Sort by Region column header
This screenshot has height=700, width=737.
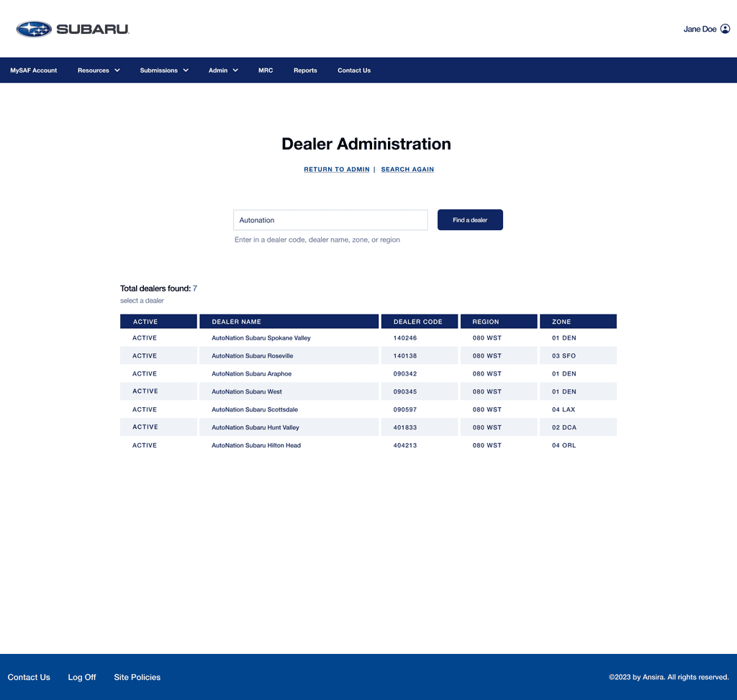499,322
